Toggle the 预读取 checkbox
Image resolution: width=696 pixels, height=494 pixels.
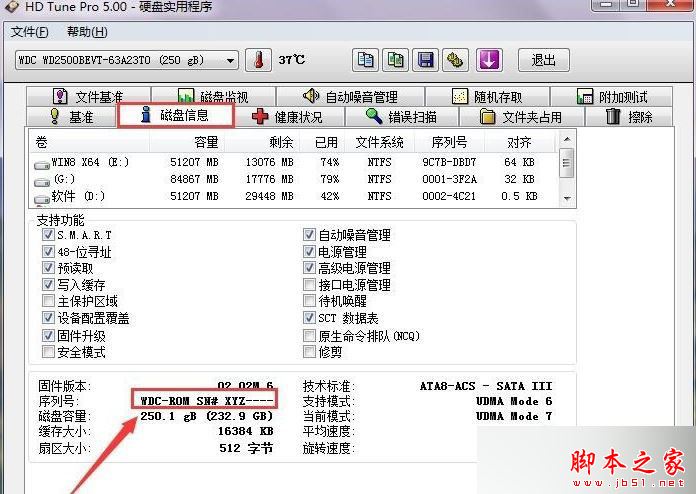48,268
